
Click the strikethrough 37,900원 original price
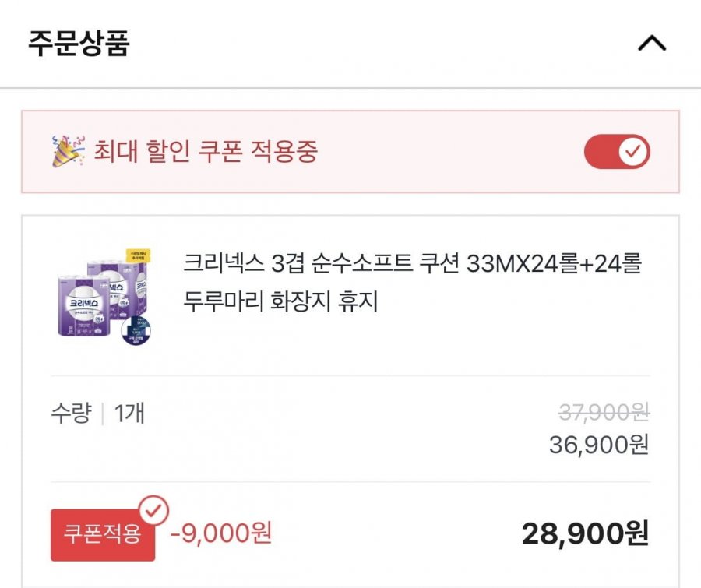[604, 412]
